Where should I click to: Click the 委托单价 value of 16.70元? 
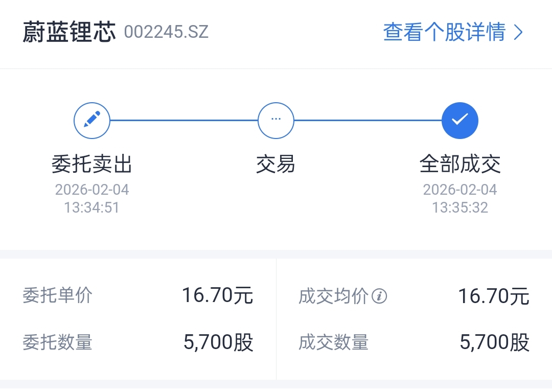tap(218, 296)
